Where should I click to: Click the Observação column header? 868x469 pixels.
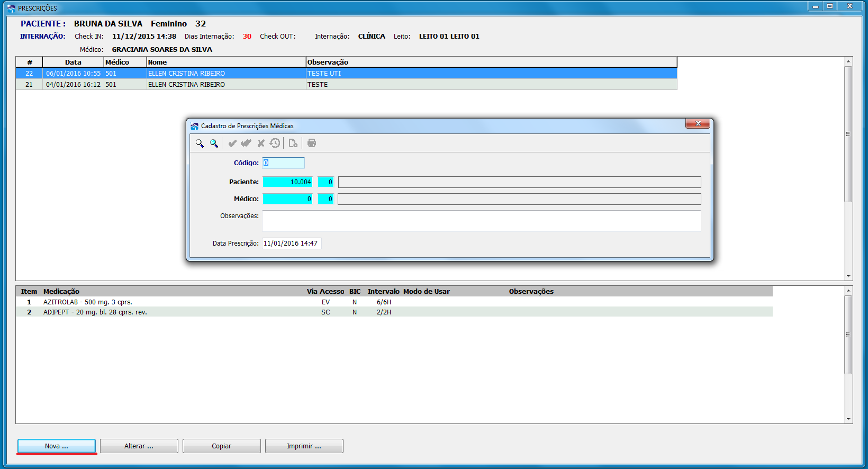pyautogui.click(x=491, y=62)
